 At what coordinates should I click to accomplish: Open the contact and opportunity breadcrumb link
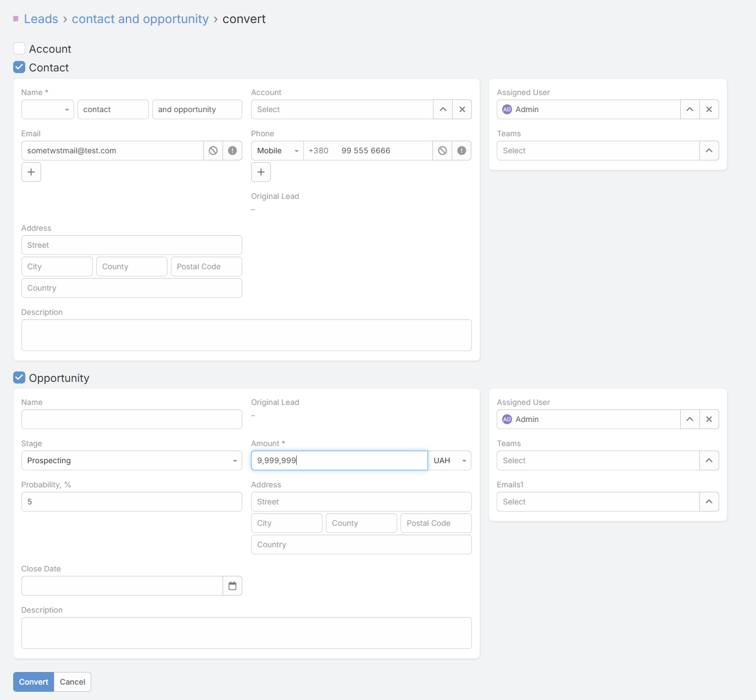coord(140,19)
